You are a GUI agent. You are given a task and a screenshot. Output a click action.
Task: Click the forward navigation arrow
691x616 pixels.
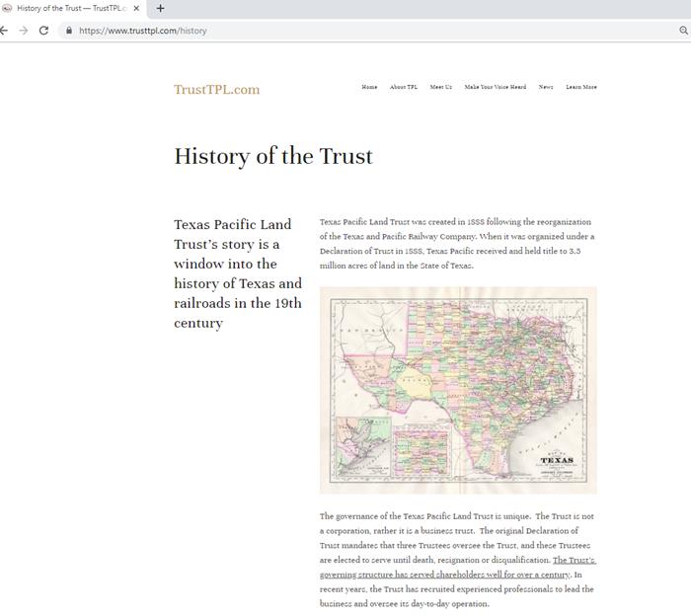coord(24,31)
